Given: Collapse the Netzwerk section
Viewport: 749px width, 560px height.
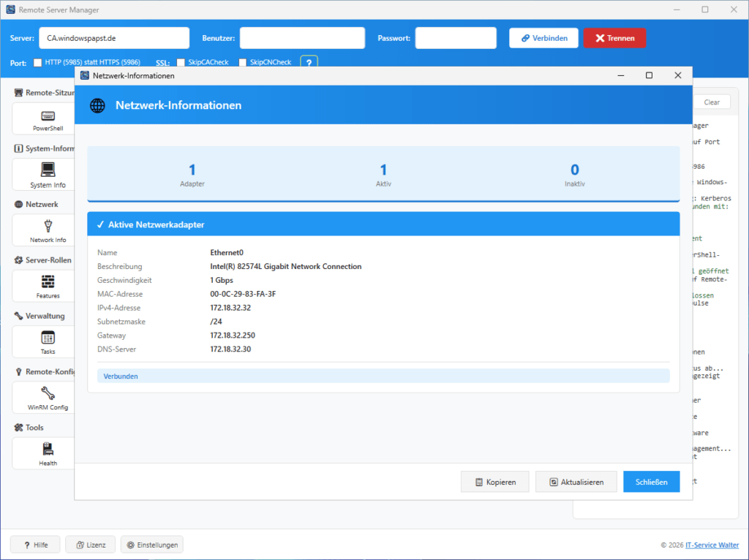Looking at the screenshot, I should point(35,204).
